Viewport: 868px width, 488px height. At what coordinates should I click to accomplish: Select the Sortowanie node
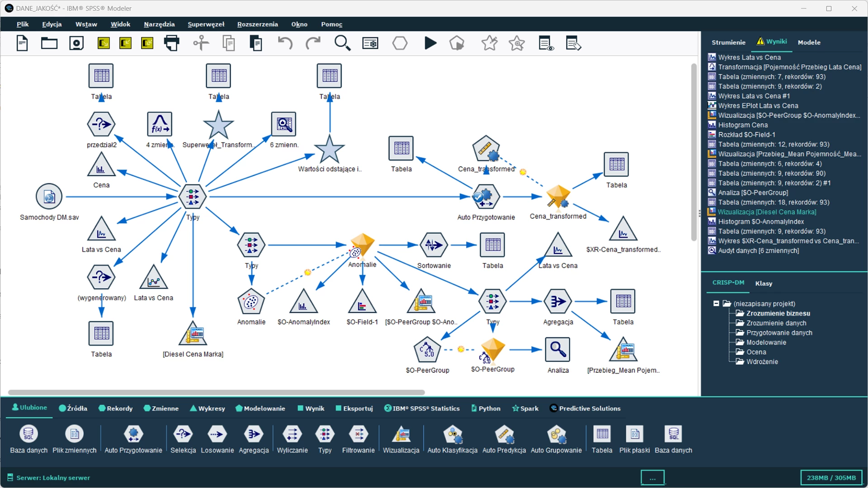(x=434, y=245)
